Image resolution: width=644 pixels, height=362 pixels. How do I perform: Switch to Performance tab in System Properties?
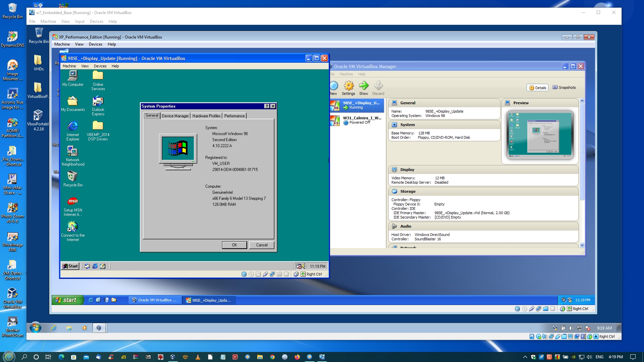[234, 116]
